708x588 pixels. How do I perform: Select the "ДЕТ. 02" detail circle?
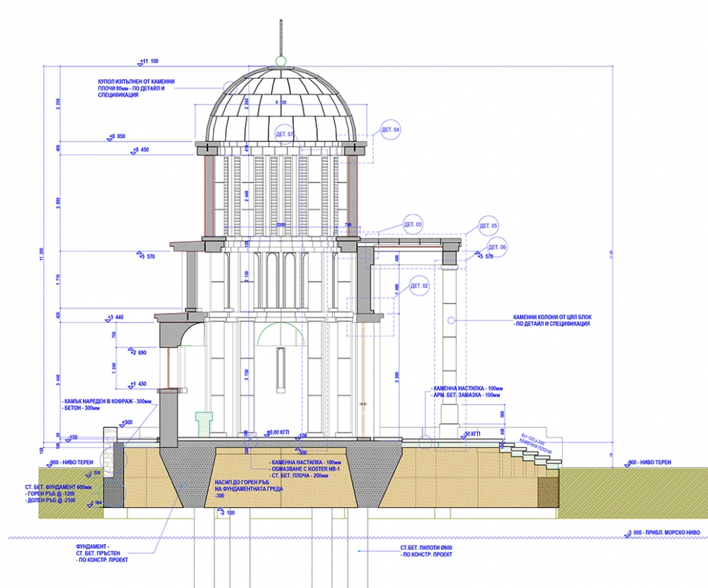pos(419,286)
